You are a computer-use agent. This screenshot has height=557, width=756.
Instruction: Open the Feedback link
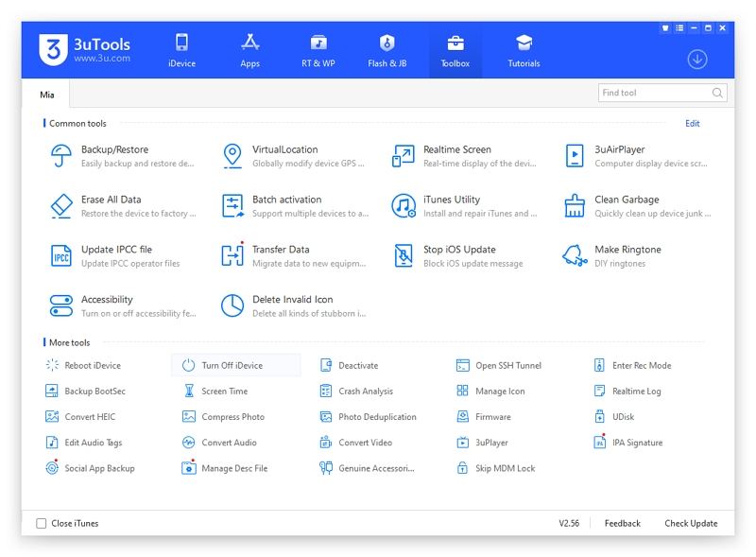[x=622, y=523]
